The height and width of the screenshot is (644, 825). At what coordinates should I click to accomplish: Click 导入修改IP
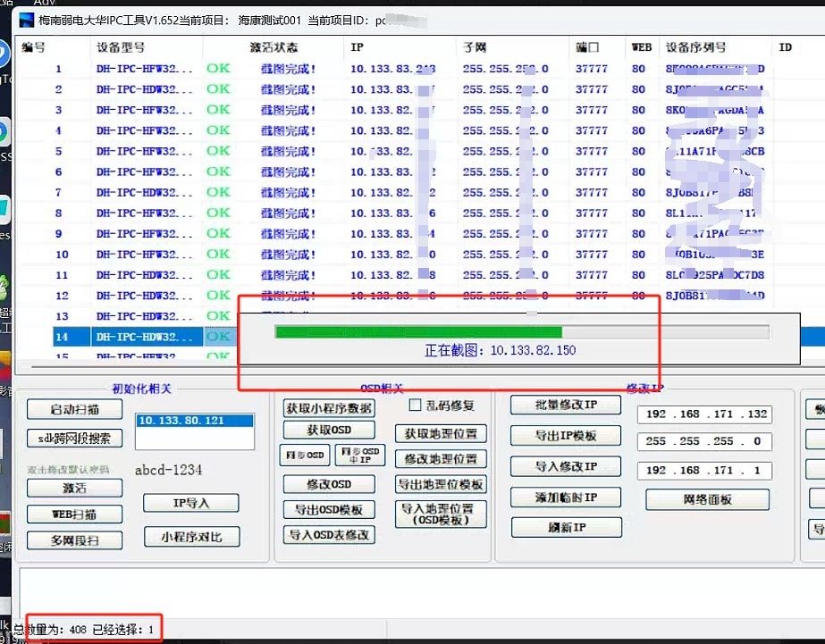point(566,466)
